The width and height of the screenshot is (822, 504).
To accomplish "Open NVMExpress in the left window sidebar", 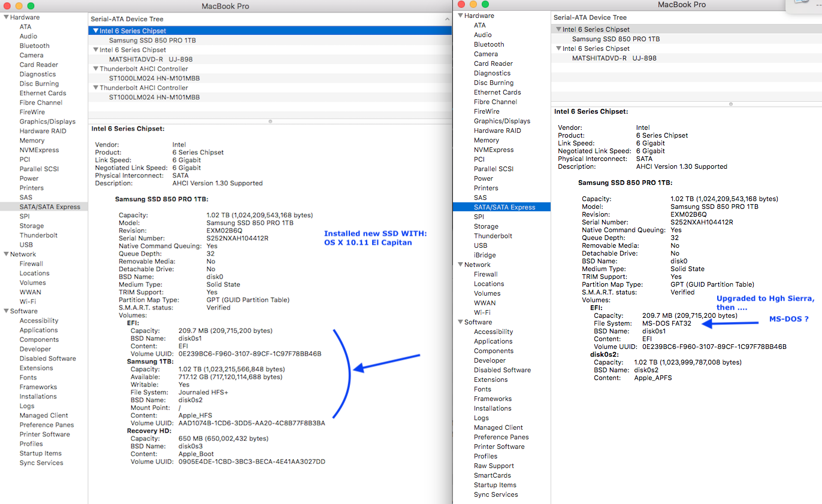I will (x=39, y=150).
